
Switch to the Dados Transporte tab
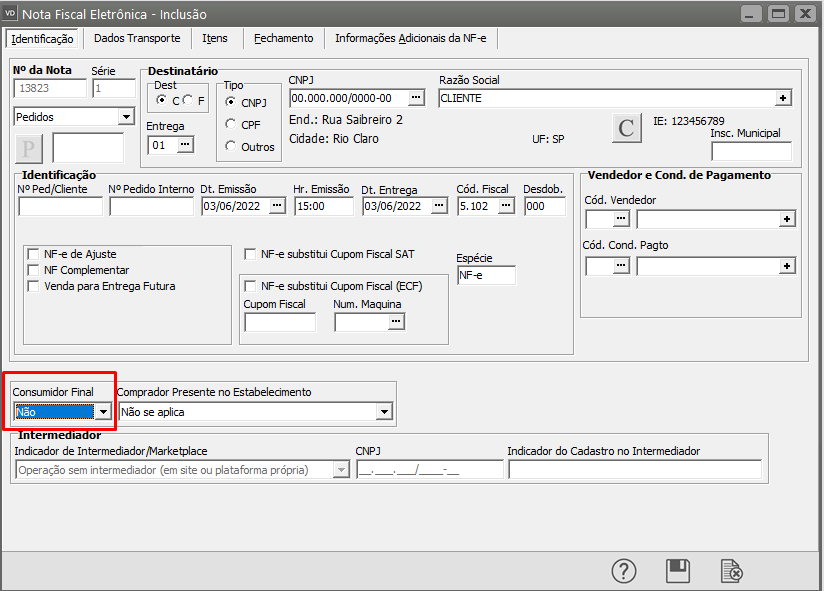coord(137,38)
